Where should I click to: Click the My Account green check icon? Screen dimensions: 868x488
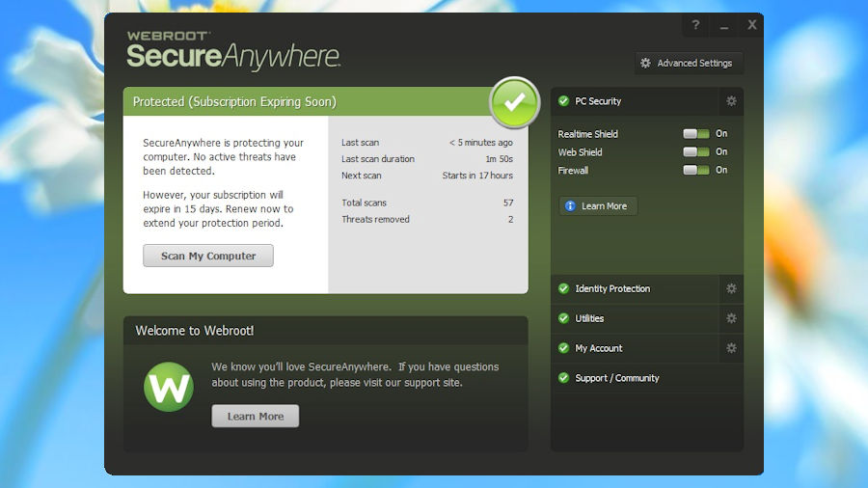click(x=563, y=348)
